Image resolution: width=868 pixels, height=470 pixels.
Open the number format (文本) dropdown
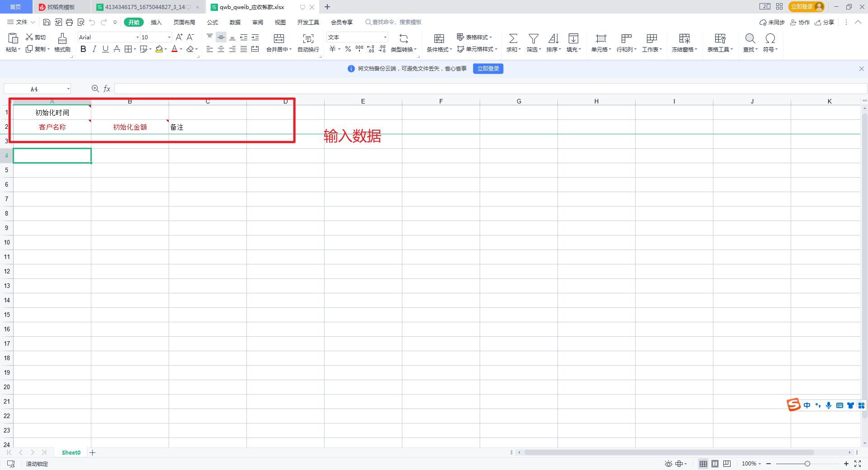pos(385,38)
